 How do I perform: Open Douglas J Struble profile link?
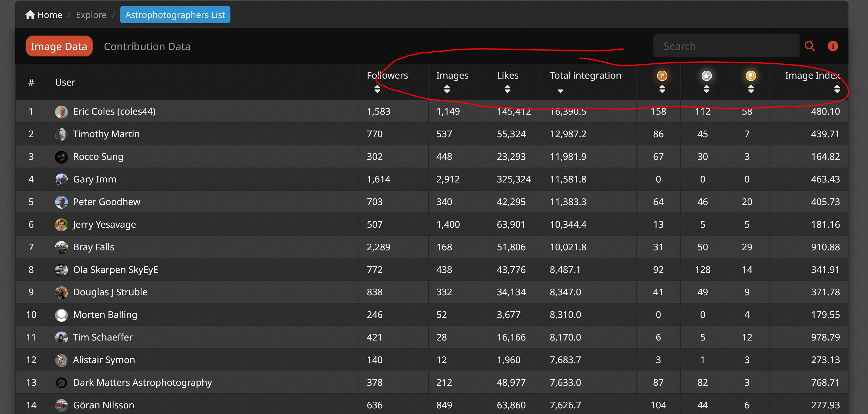110,292
